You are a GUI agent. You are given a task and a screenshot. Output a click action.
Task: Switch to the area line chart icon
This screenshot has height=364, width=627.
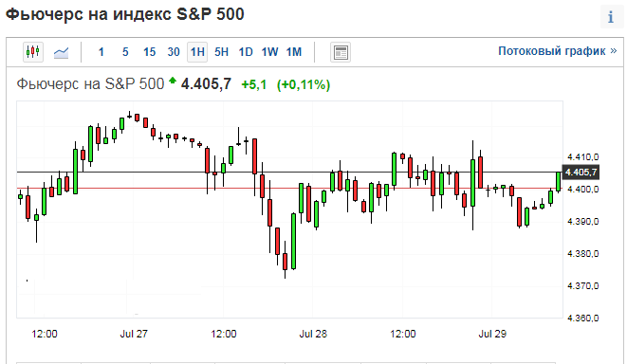(61, 52)
